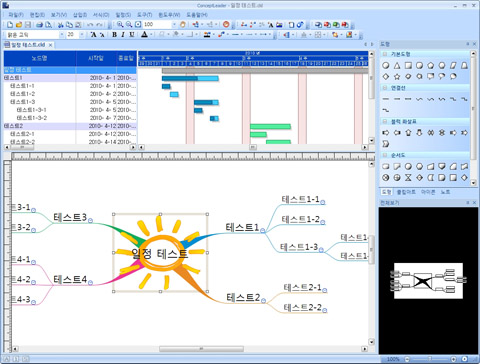Toggle Italic formatting button

(123, 34)
